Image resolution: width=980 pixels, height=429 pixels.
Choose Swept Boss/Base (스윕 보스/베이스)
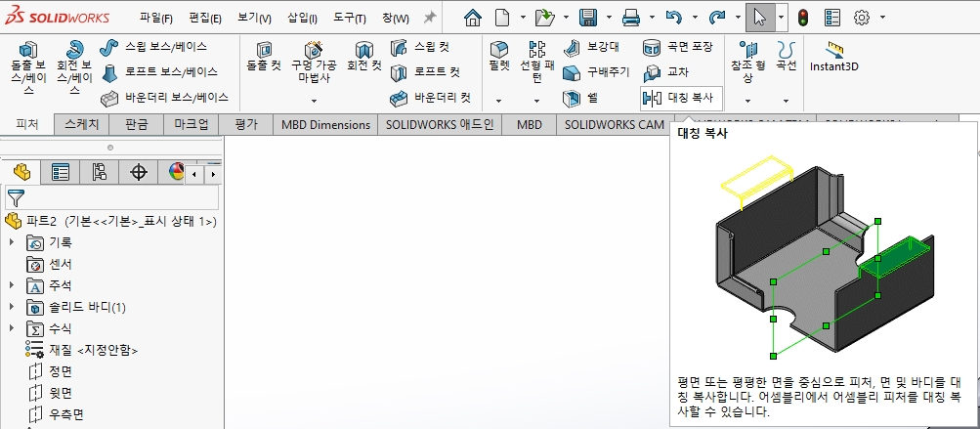(x=153, y=46)
